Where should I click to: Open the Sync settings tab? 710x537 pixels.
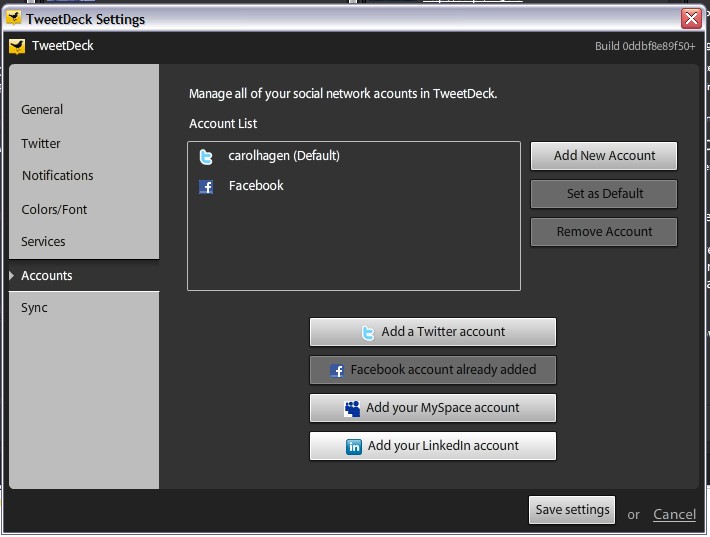34,308
